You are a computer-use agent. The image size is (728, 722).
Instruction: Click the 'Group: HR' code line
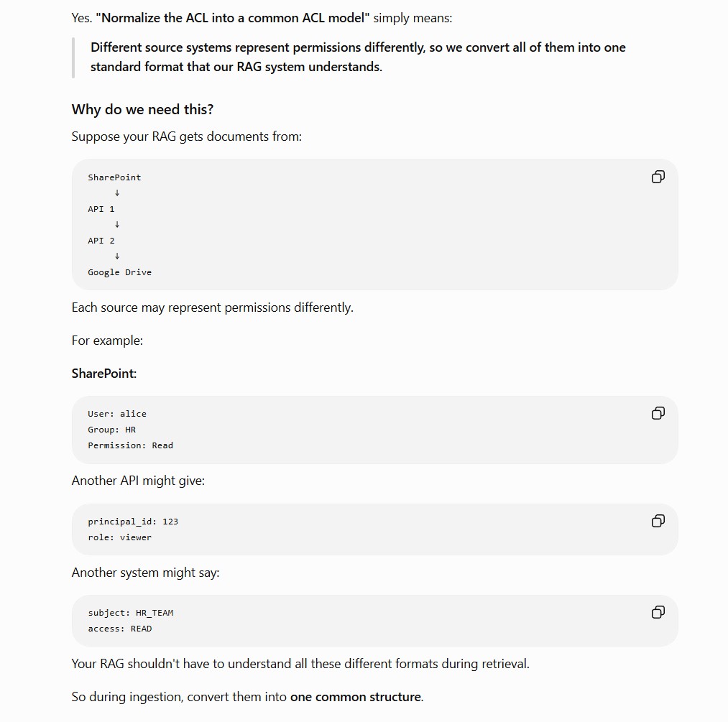(112, 430)
